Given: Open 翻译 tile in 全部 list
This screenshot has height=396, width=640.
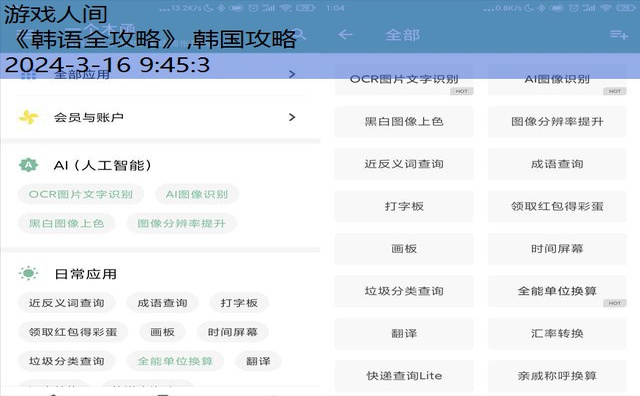Looking at the screenshot, I should [404, 334].
